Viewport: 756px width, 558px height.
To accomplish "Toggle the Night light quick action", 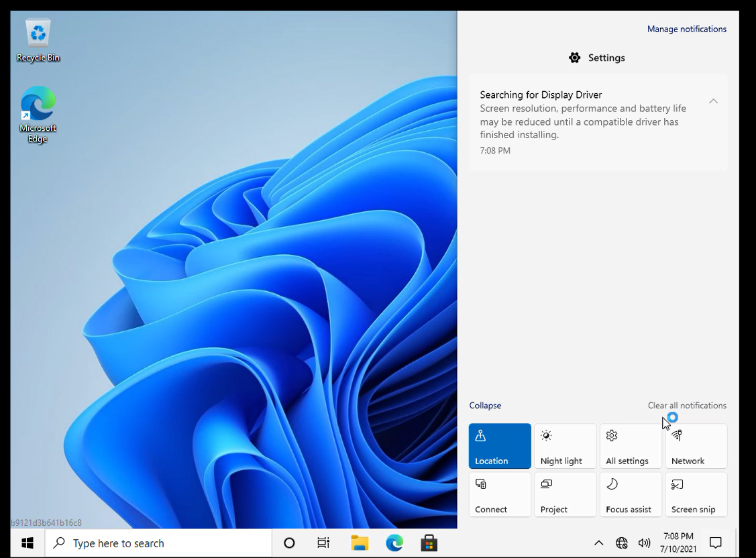I will (x=565, y=446).
